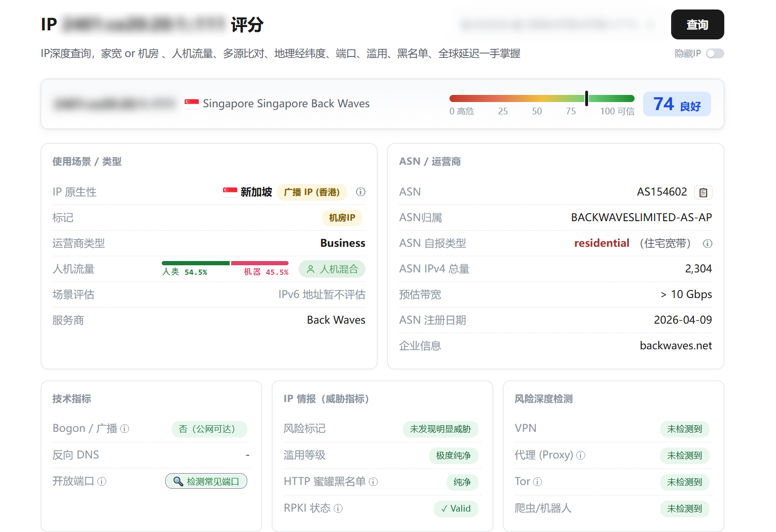Screen dimensions: 776x532
Task: Click the 人机流量 human/bot ratio bar
Action: (225, 263)
